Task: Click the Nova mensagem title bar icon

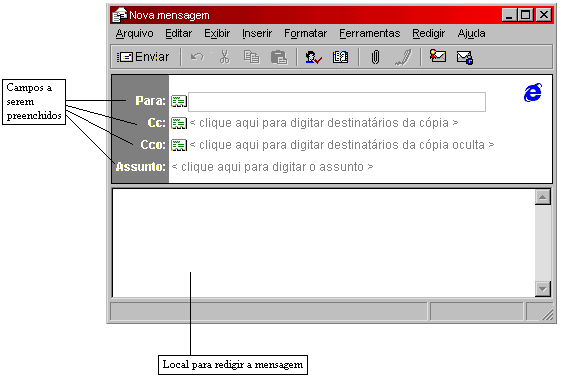Action: (x=119, y=15)
